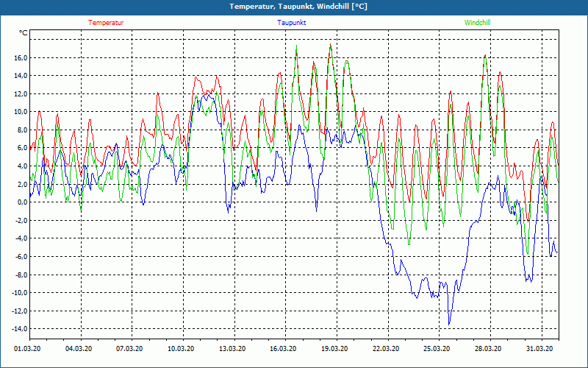This screenshot has width=588, height=368.
Task: Click the blue Taupunkt legend label
Action: 291,23
